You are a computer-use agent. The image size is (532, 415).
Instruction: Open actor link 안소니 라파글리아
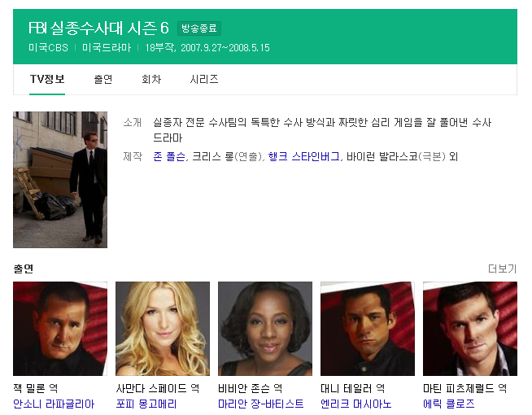54,404
